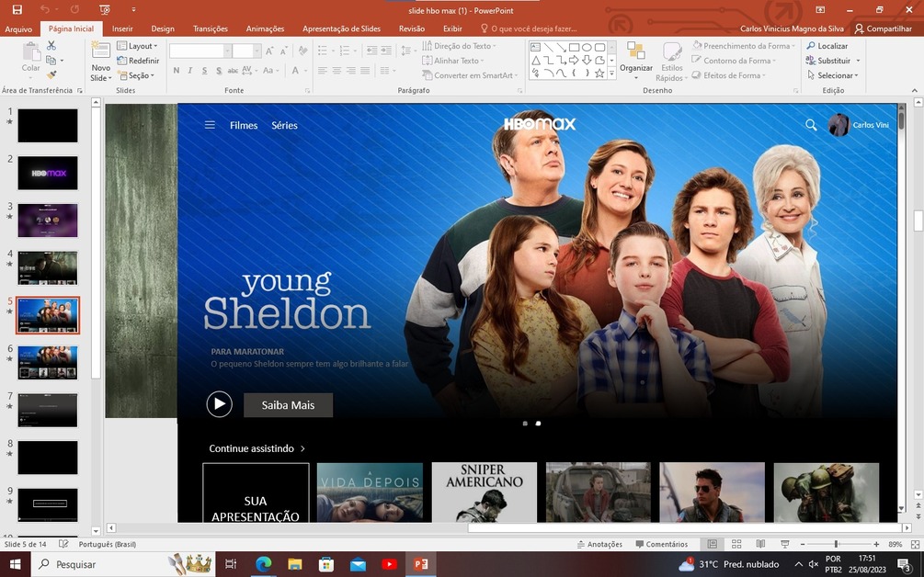Click the clear formatting icon
Screen dimensions: 924x577
point(302,51)
